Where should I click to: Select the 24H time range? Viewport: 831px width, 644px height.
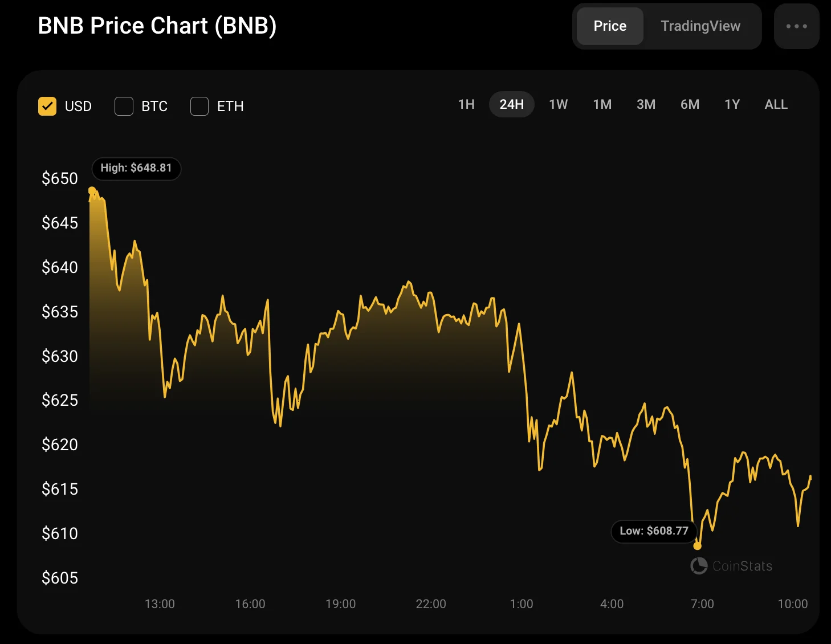[x=511, y=104]
